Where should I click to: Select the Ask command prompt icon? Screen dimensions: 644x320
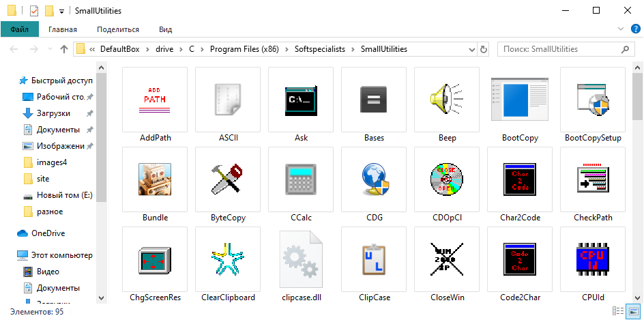coord(301,100)
